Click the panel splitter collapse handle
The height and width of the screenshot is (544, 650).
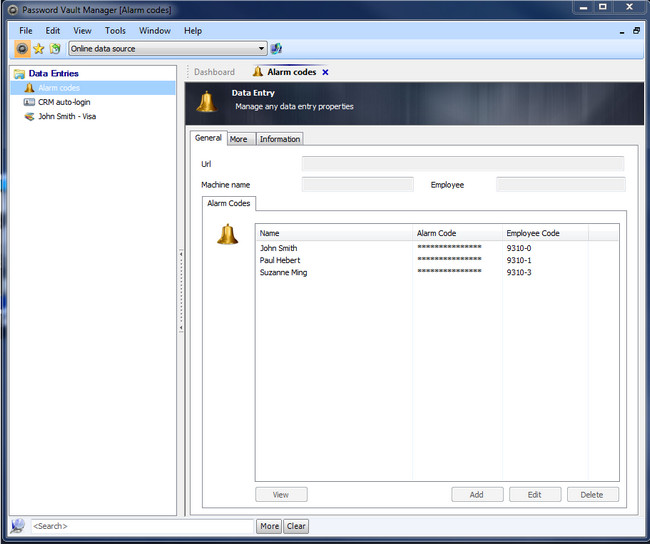[x=181, y=290]
